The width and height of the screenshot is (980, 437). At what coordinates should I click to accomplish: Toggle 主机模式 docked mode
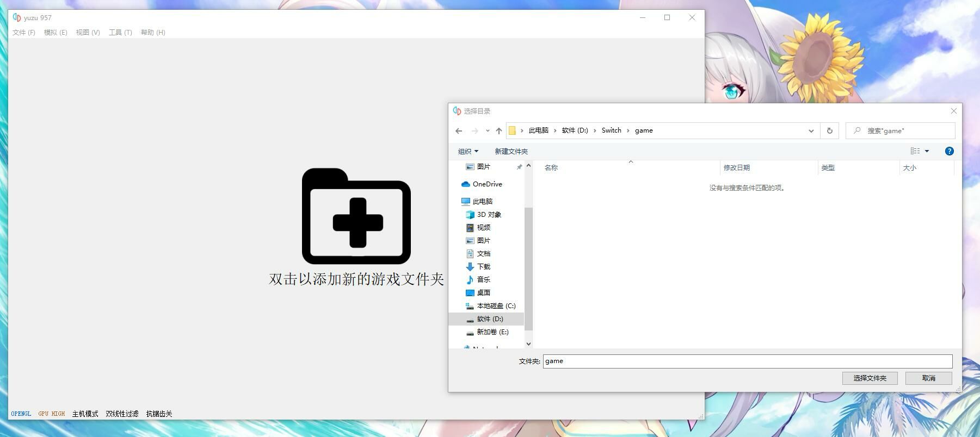click(x=85, y=414)
